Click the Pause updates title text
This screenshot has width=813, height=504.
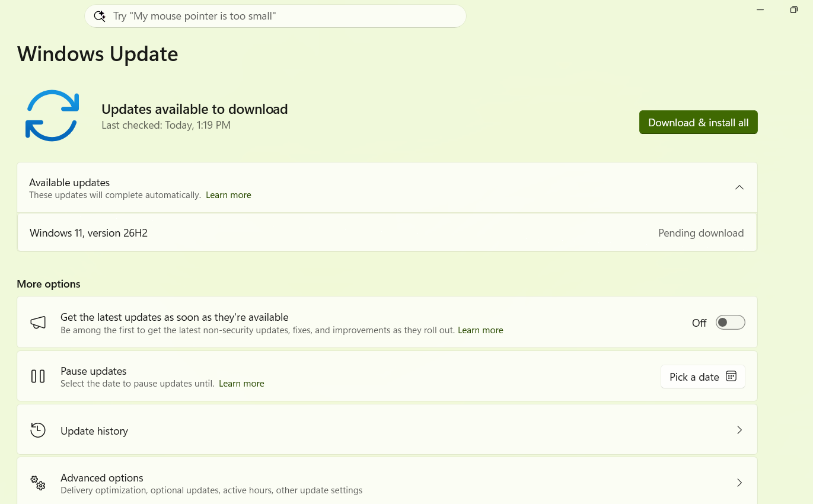click(x=94, y=371)
